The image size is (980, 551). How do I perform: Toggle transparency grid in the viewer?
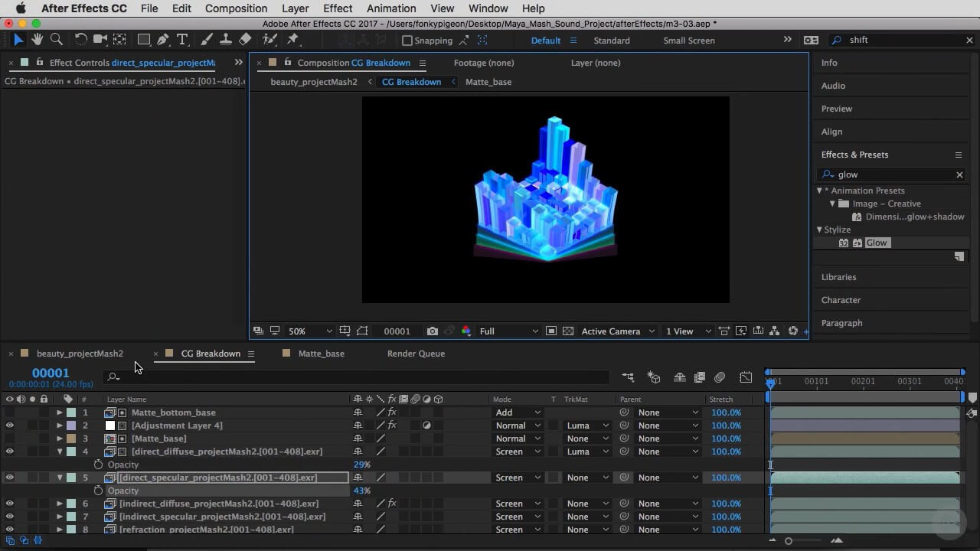point(568,331)
